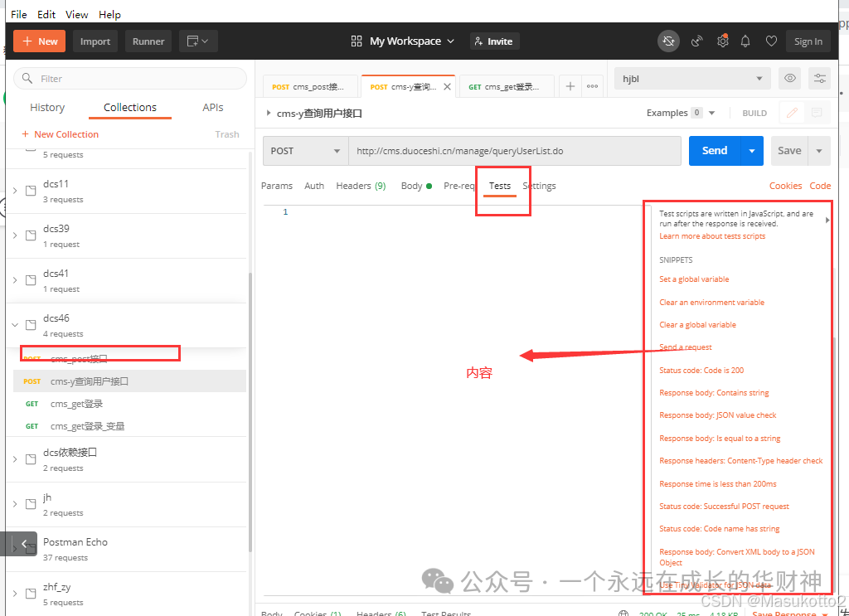Open the File menu
This screenshot has width=849, height=616.
tap(19, 15)
